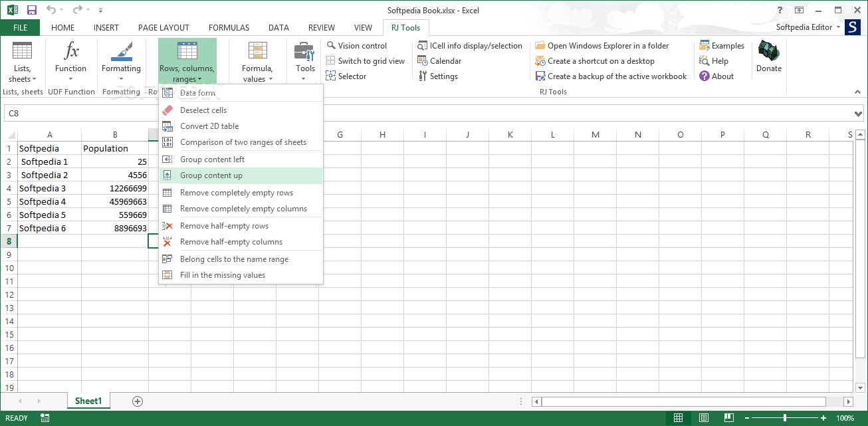
Task: Open the Calendar tool icon
Action: pyautogui.click(x=423, y=61)
